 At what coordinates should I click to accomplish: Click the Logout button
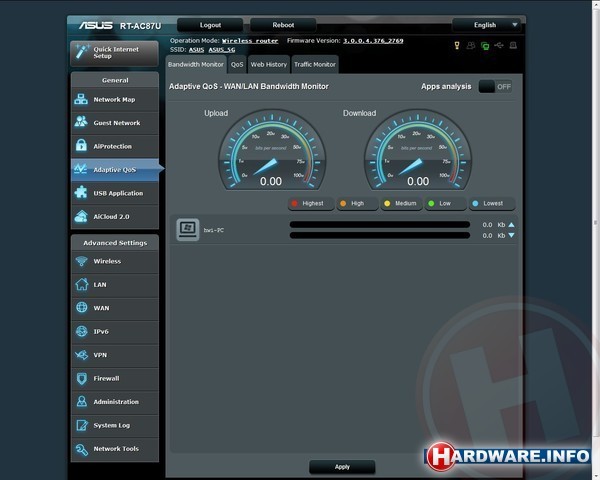pos(210,25)
